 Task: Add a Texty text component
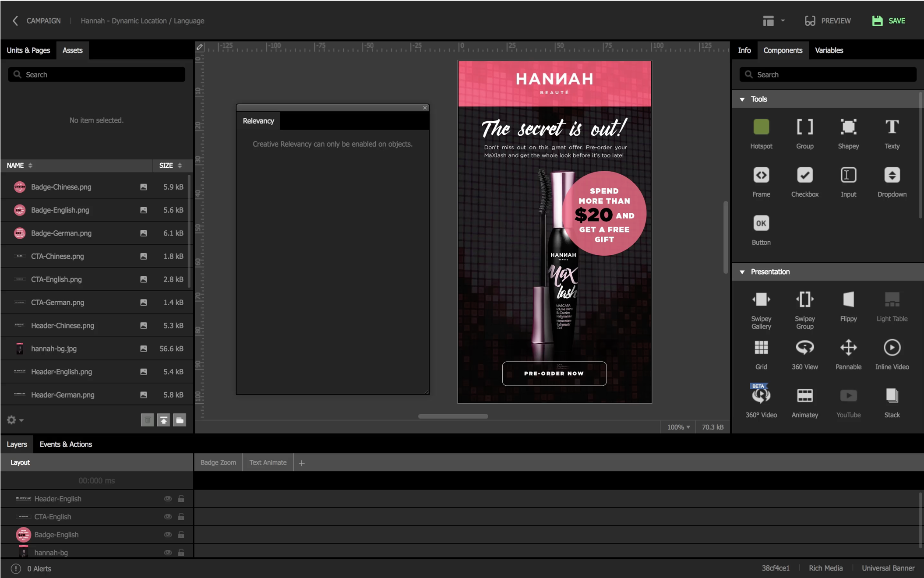pos(892,127)
